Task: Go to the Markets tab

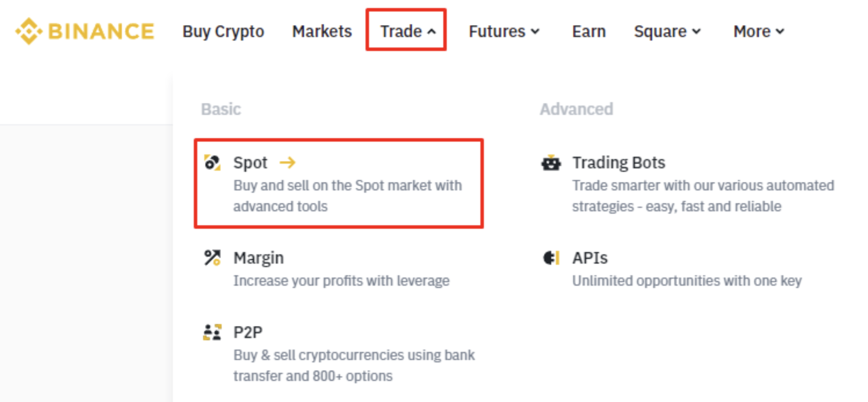Action: coord(322,31)
